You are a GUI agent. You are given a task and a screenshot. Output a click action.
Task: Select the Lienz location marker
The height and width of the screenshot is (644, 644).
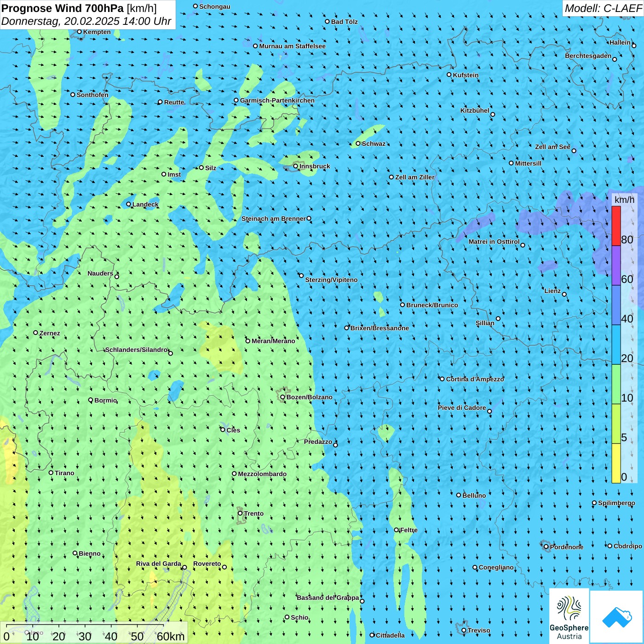point(564,294)
